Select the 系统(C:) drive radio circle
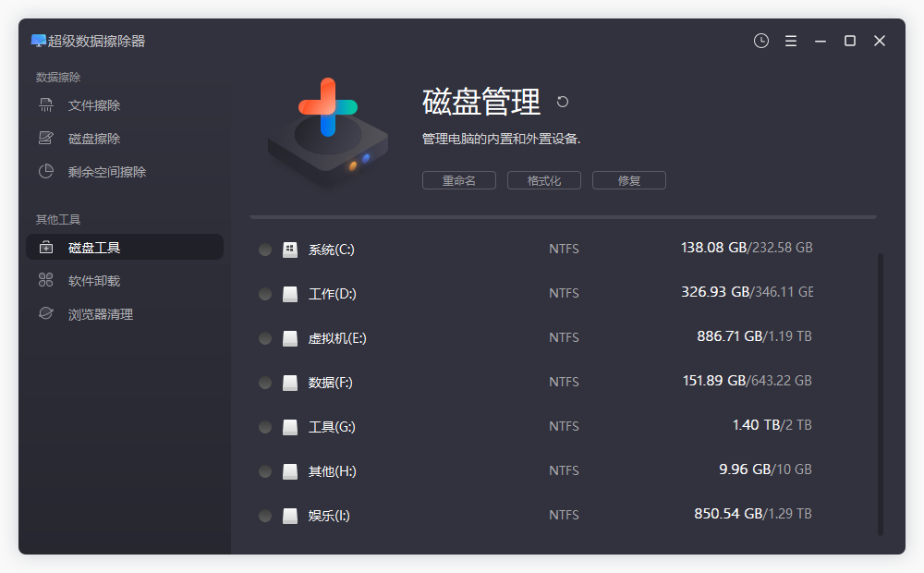 (x=265, y=249)
